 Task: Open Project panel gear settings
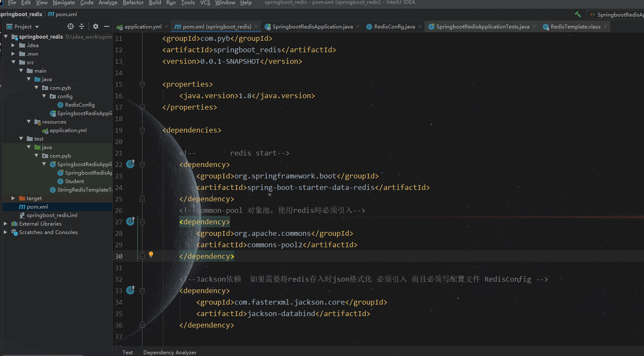click(x=96, y=26)
